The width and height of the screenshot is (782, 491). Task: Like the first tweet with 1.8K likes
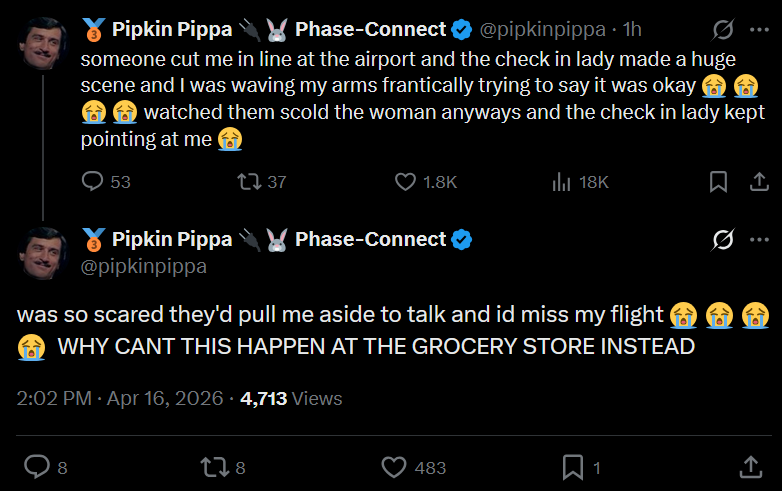point(405,182)
